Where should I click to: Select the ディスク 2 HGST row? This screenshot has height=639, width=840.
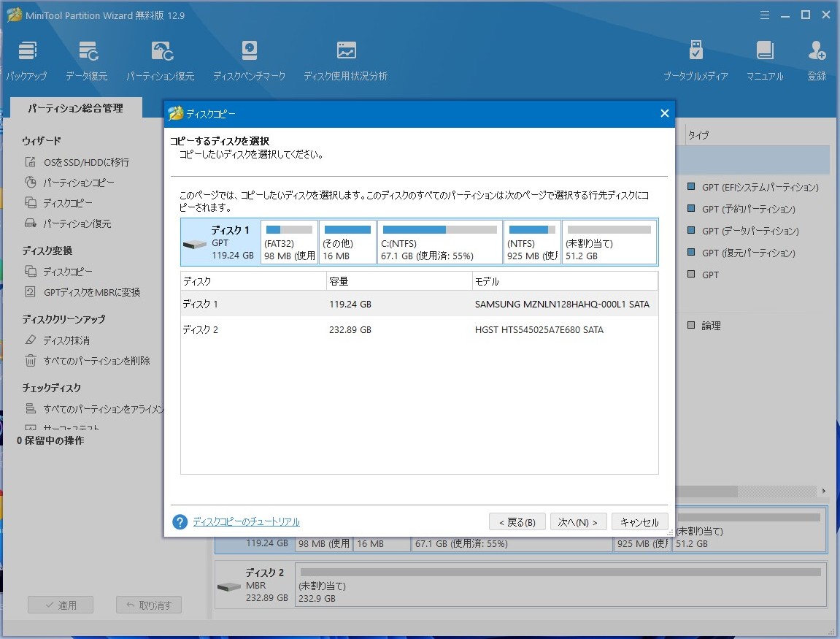pyautogui.click(x=419, y=330)
